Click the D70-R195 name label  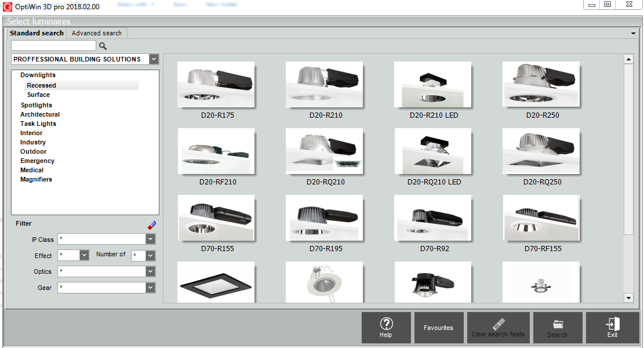[326, 249]
